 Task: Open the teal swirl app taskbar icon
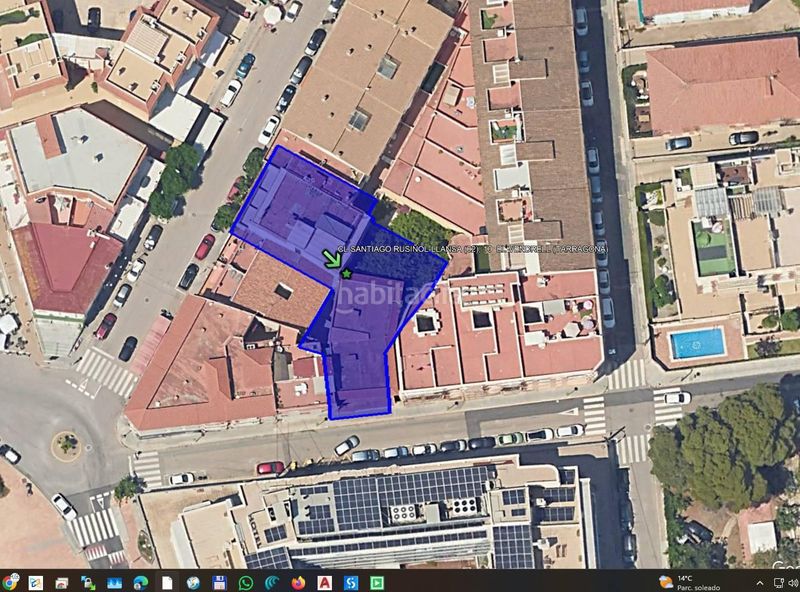[x=272, y=582]
